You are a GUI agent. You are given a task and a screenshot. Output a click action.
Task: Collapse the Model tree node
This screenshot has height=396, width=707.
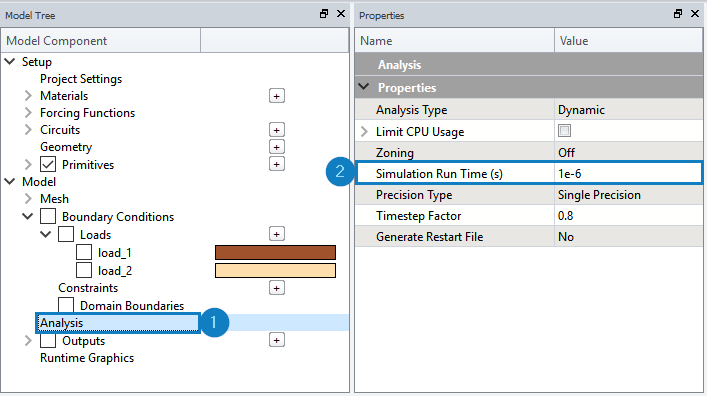pyautogui.click(x=10, y=182)
